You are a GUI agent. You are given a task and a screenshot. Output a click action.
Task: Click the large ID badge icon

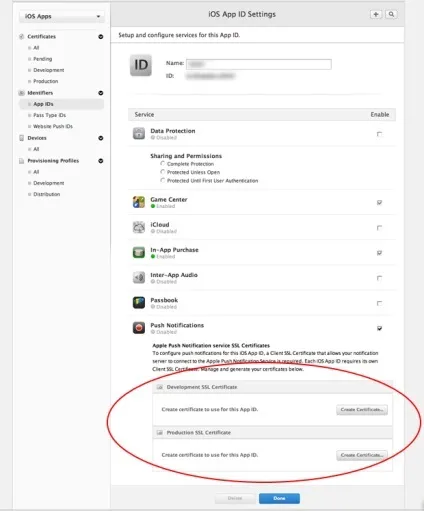141,65
